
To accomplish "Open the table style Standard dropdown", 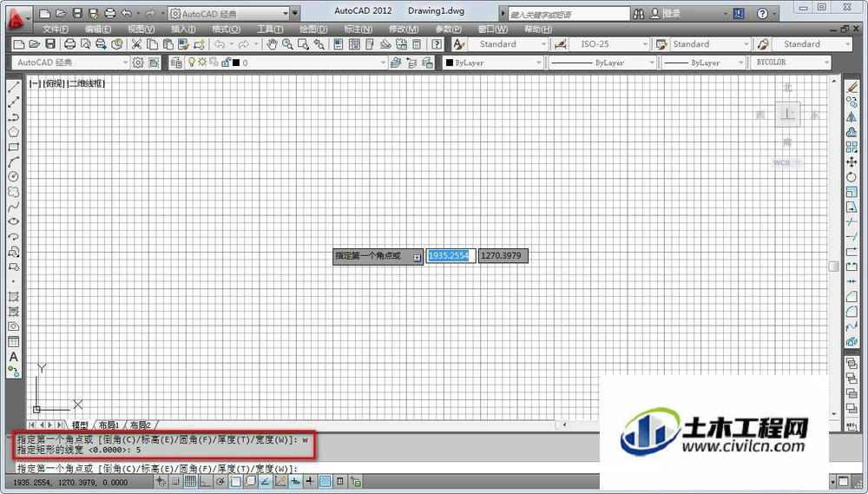I will pos(746,44).
